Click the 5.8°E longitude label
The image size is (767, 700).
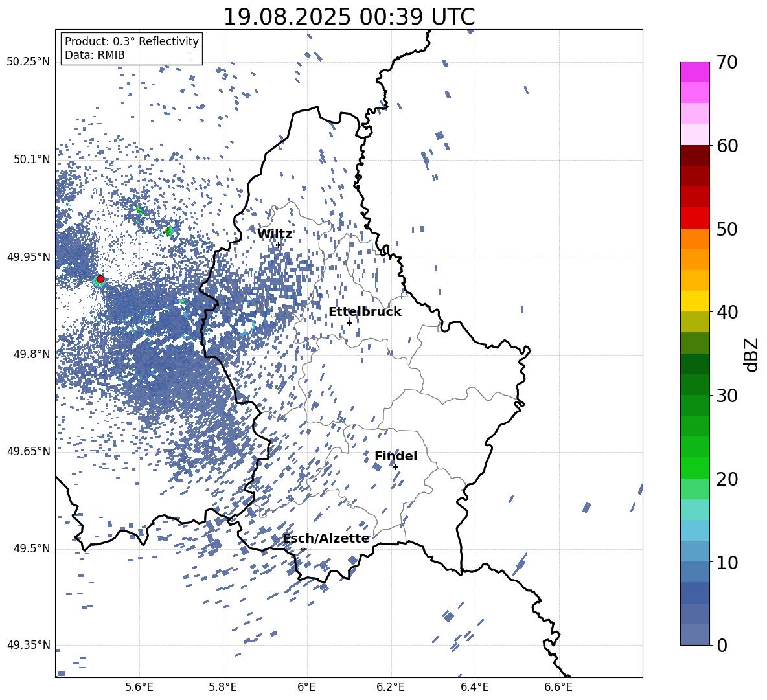pos(223,687)
